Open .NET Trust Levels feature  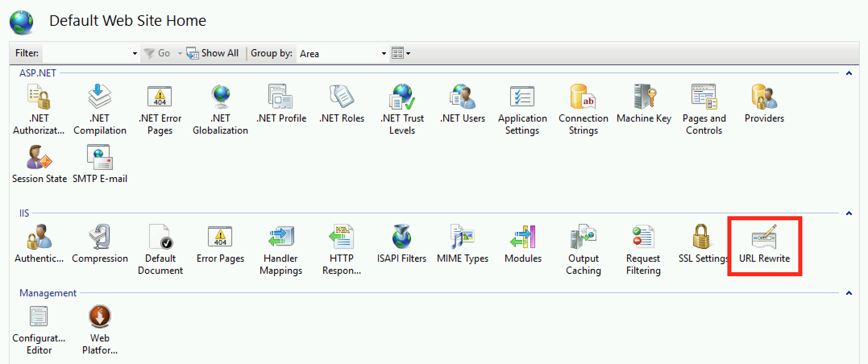pos(402,109)
